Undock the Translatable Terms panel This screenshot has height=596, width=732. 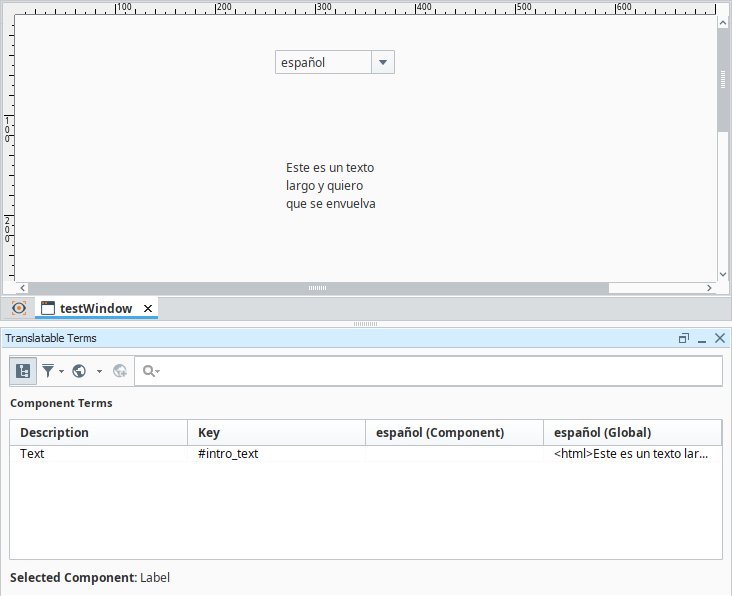click(684, 339)
